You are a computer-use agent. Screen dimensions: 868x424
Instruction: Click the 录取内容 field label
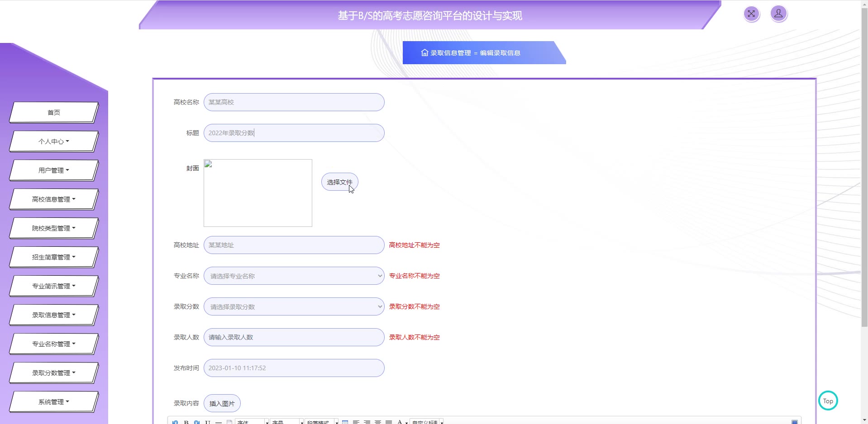pyautogui.click(x=186, y=403)
